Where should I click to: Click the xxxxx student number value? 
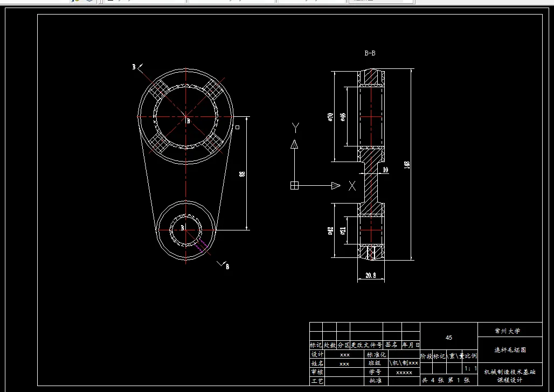point(404,373)
